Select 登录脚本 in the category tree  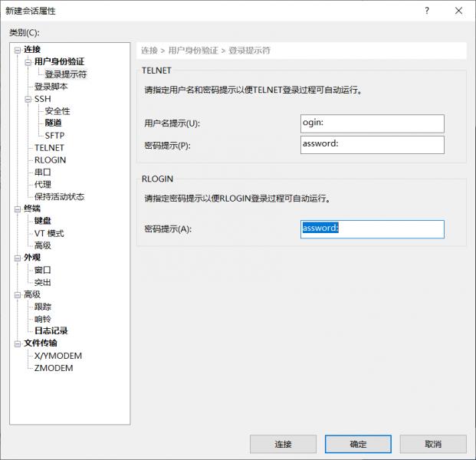51,87
